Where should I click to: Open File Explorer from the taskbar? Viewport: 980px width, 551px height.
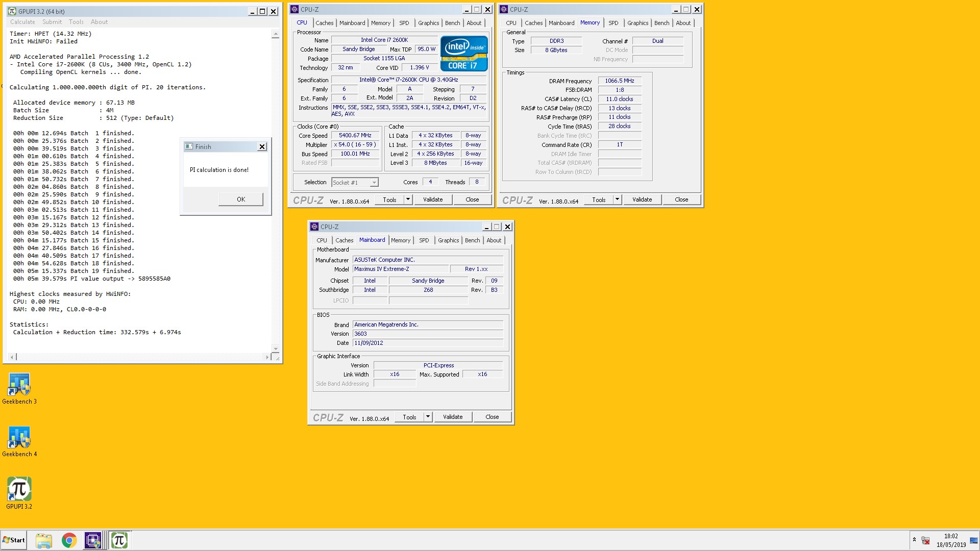click(x=44, y=540)
